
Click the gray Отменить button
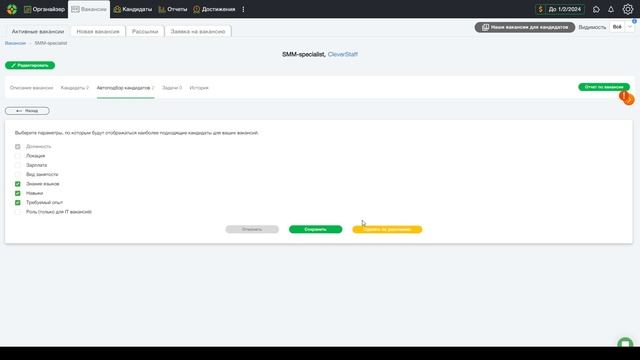point(252,229)
